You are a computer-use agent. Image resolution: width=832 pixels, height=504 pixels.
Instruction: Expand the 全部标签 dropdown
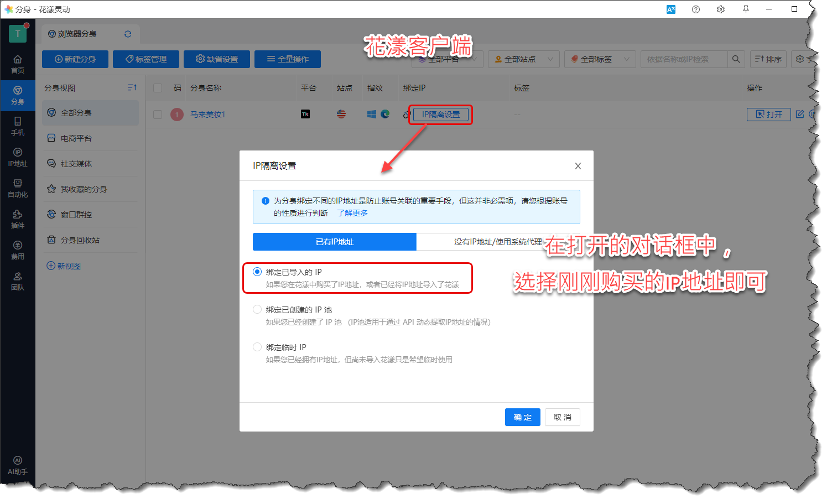(x=600, y=59)
